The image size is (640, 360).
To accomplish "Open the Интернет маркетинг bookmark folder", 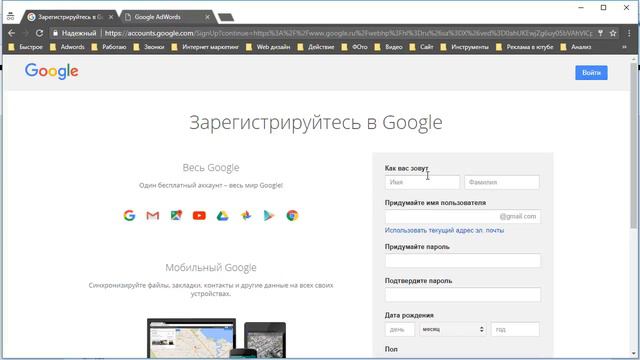I will click(x=205, y=47).
